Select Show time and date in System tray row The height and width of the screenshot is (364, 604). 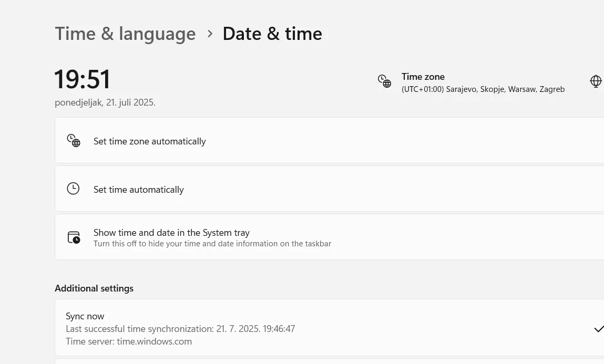330,237
